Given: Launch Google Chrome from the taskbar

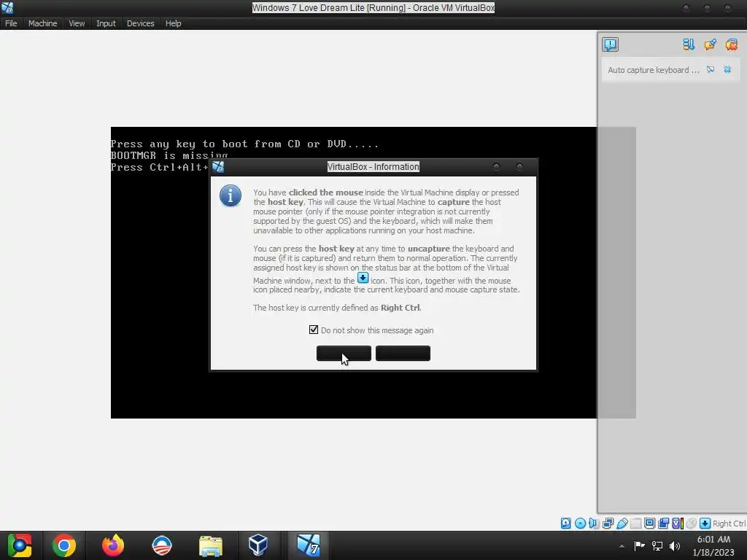Looking at the screenshot, I should (x=64, y=545).
